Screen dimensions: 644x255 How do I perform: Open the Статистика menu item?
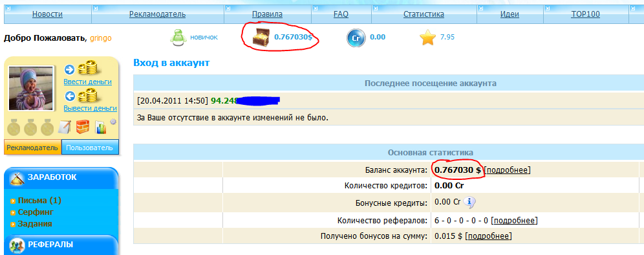[424, 14]
